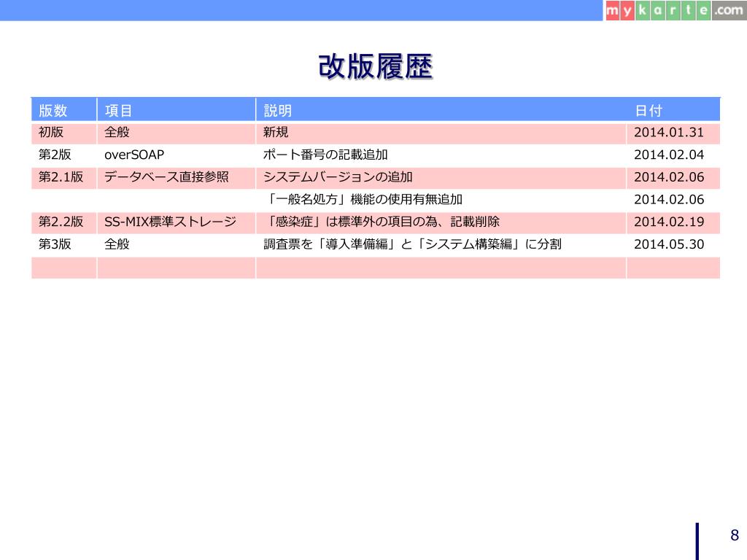Click the date 2014.02.04

(x=669, y=155)
